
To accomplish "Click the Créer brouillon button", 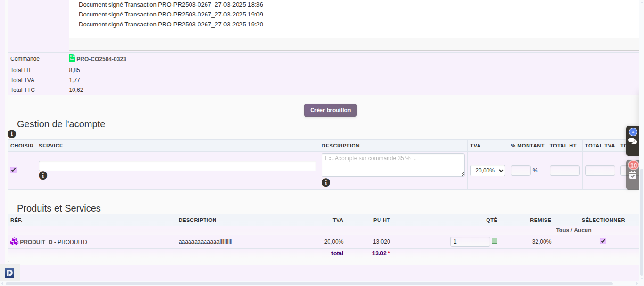I will (330, 110).
